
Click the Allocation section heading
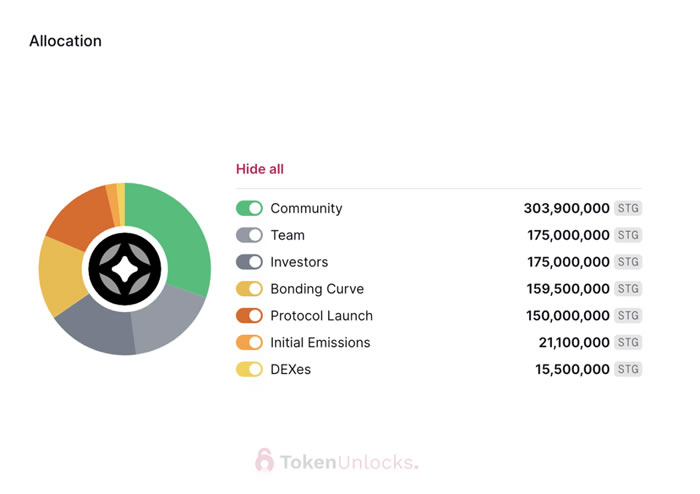(65, 41)
